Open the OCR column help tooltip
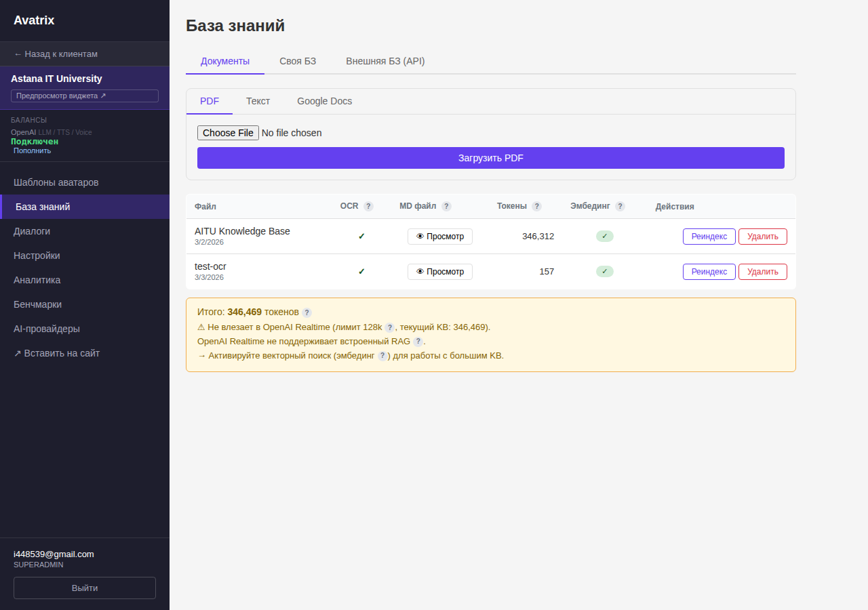The height and width of the screenshot is (610, 868). (368, 206)
